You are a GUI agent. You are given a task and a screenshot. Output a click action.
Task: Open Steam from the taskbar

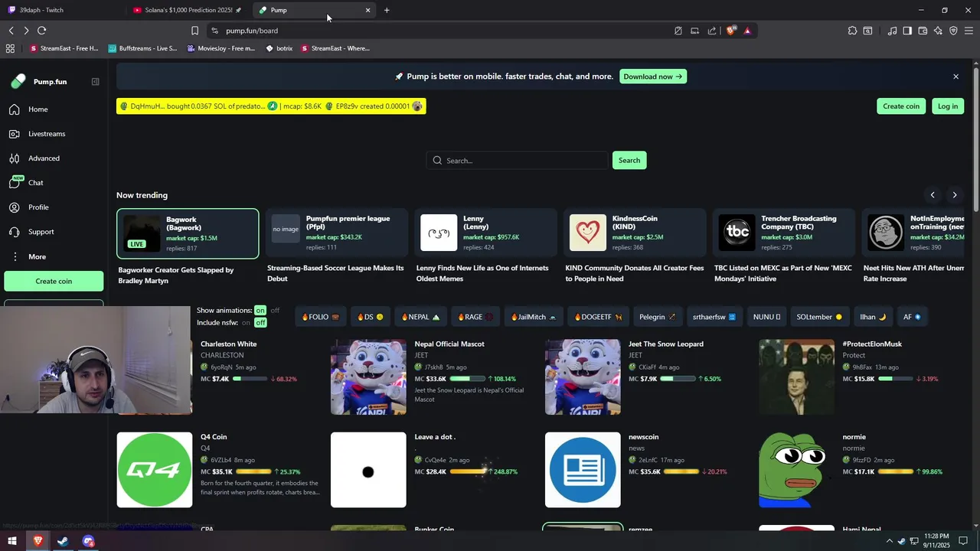tap(63, 541)
